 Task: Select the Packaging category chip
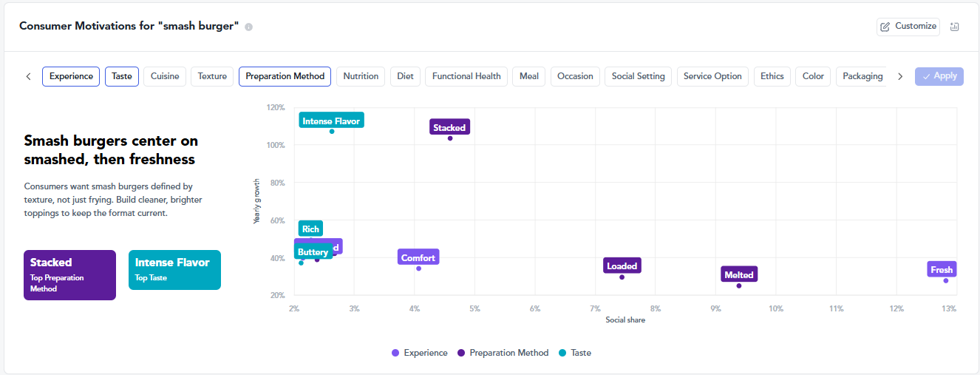pos(862,76)
